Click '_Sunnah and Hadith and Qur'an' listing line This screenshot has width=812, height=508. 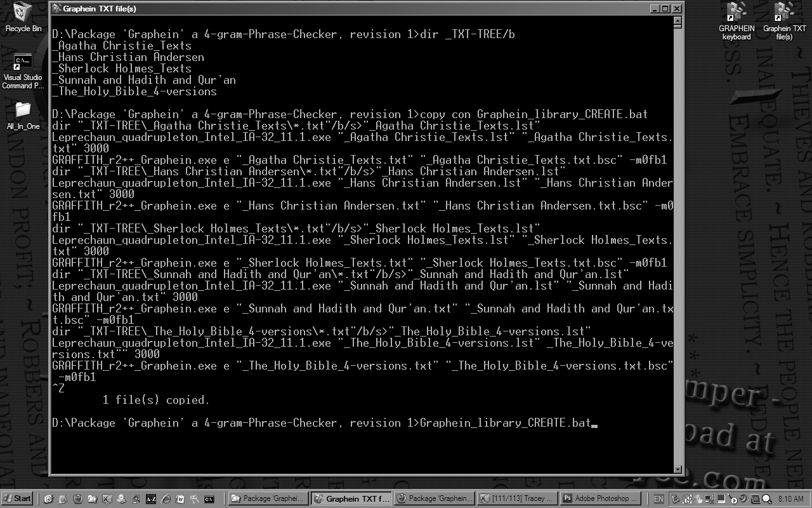[144, 80]
